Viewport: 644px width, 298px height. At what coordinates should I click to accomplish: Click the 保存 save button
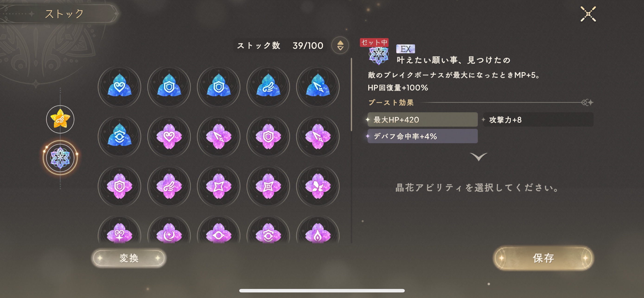(x=543, y=258)
